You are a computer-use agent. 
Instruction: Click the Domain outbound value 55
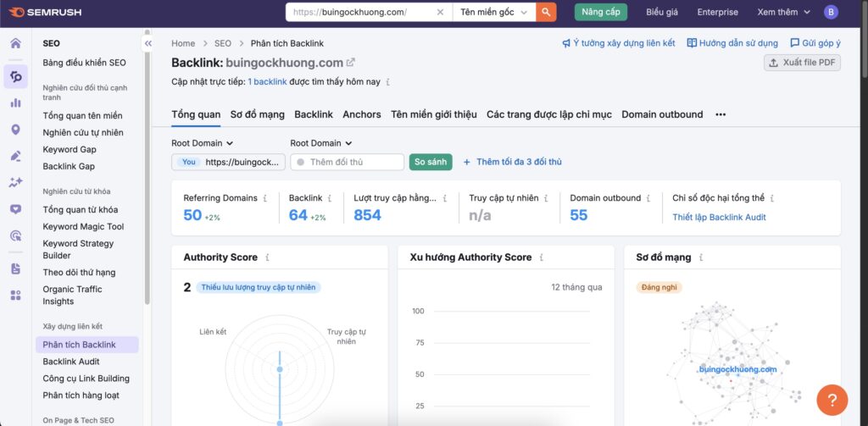(578, 215)
